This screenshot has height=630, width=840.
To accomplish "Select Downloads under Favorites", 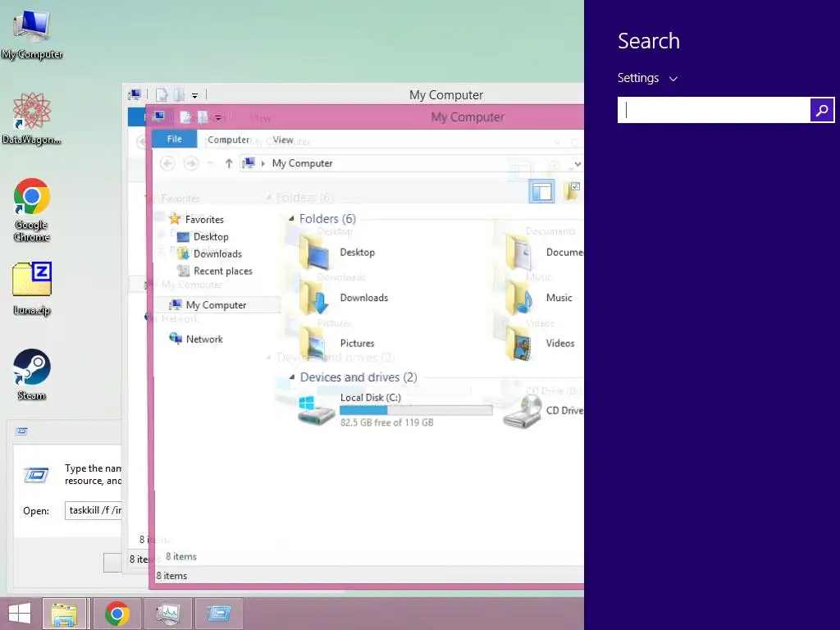I will pyautogui.click(x=217, y=254).
